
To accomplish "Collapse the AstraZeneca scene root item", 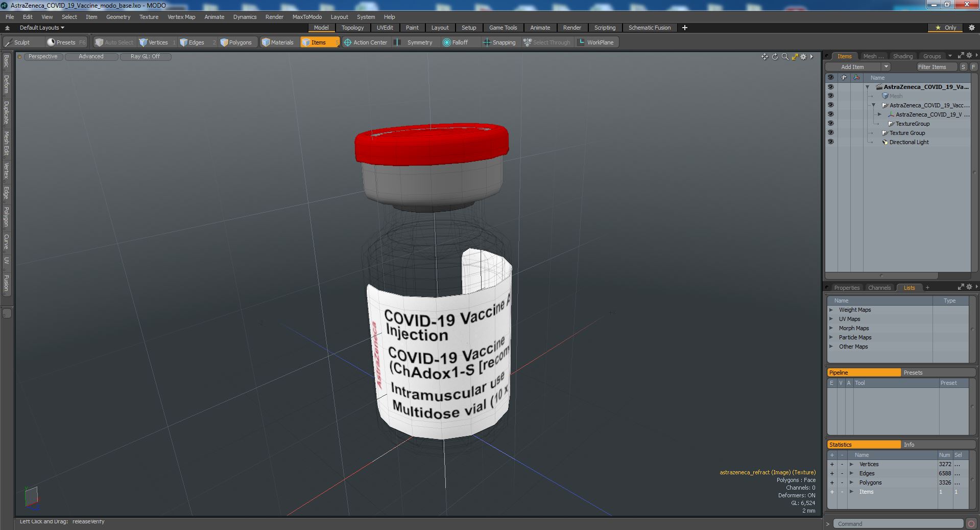I will tap(867, 87).
